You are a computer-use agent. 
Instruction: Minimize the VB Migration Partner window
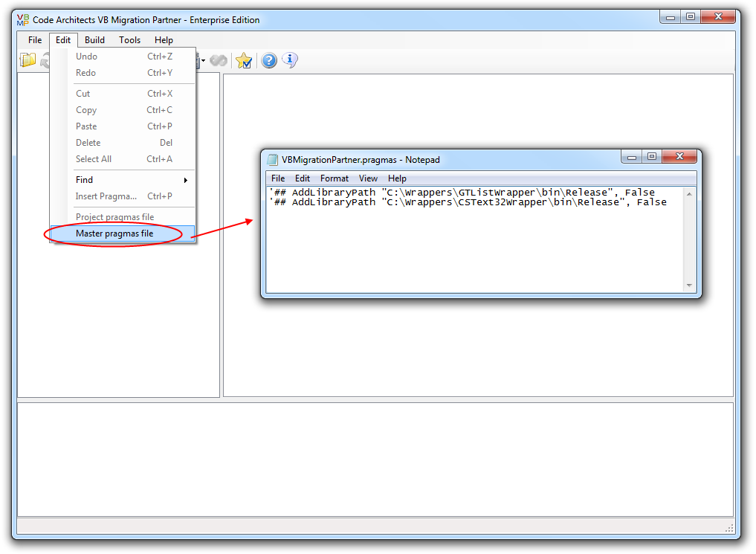point(671,17)
